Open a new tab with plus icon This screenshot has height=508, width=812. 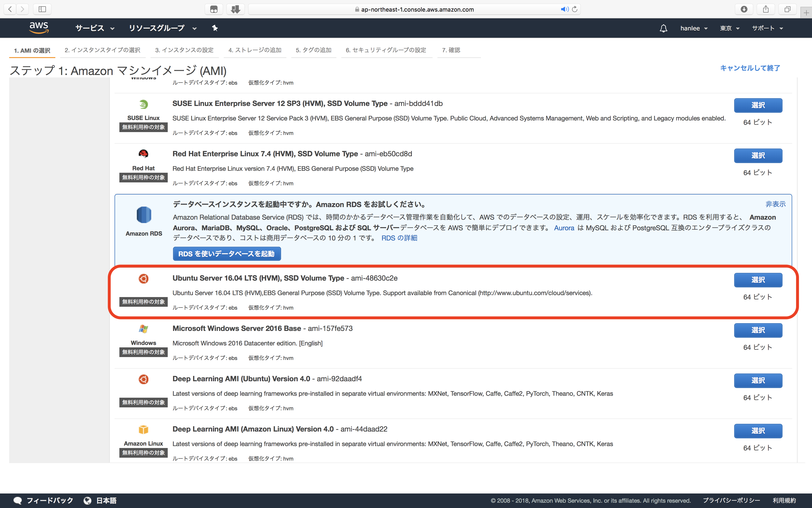click(806, 13)
